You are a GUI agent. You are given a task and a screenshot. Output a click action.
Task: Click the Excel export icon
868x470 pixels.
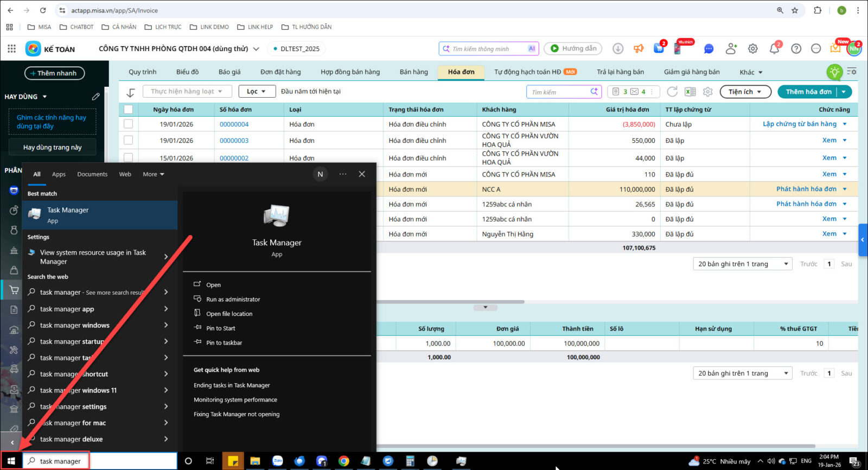coord(690,92)
